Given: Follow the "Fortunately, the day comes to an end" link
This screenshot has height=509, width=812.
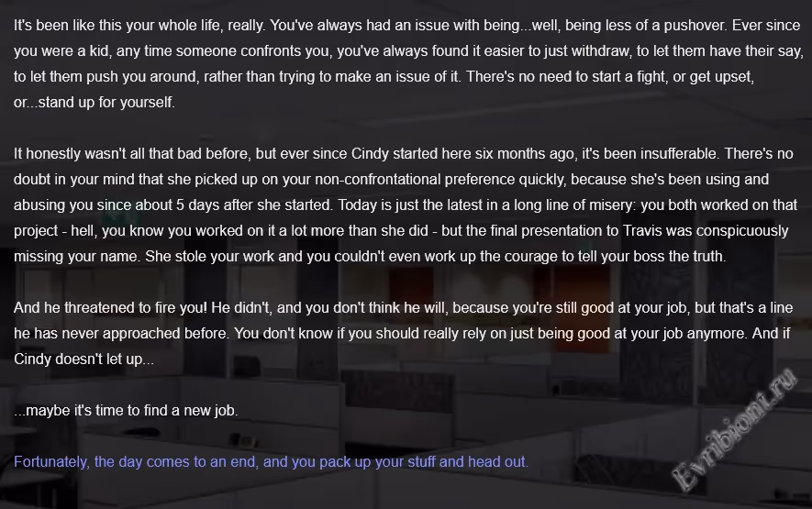Looking at the screenshot, I should pyautogui.click(x=271, y=461).
